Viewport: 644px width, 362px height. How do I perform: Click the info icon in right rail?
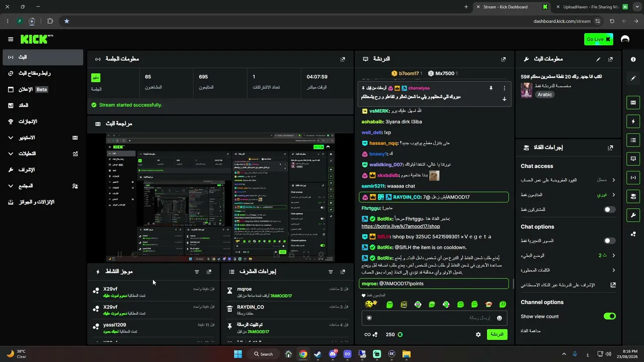[633, 59]
